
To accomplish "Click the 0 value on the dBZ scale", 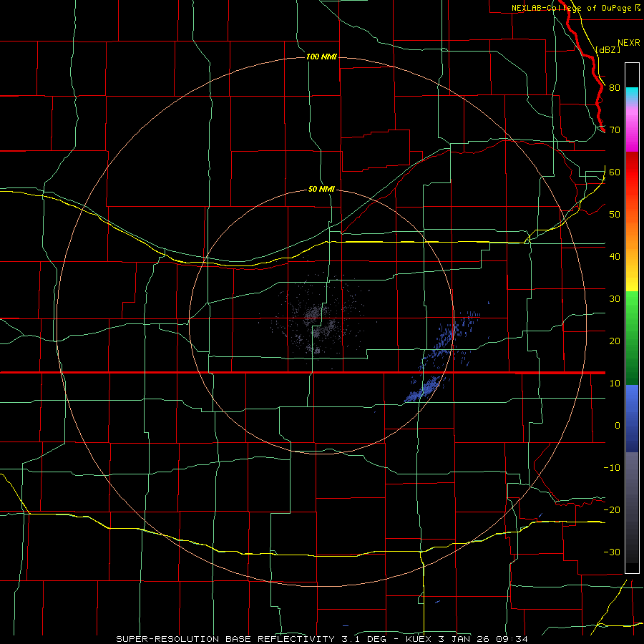I will pos(618,426).
